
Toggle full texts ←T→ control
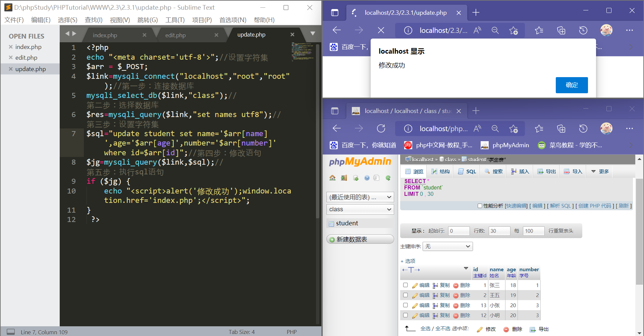tap(411, 270)
